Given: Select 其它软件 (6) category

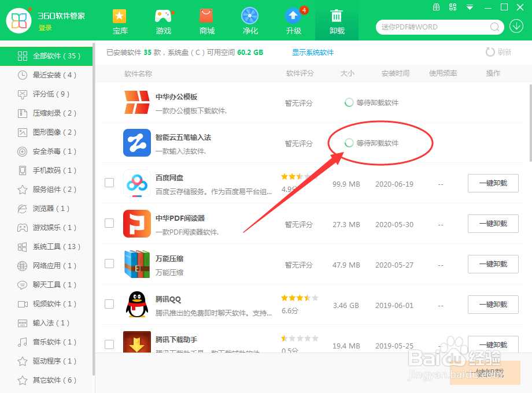Looking at the screenshot, I should [46, 380].
